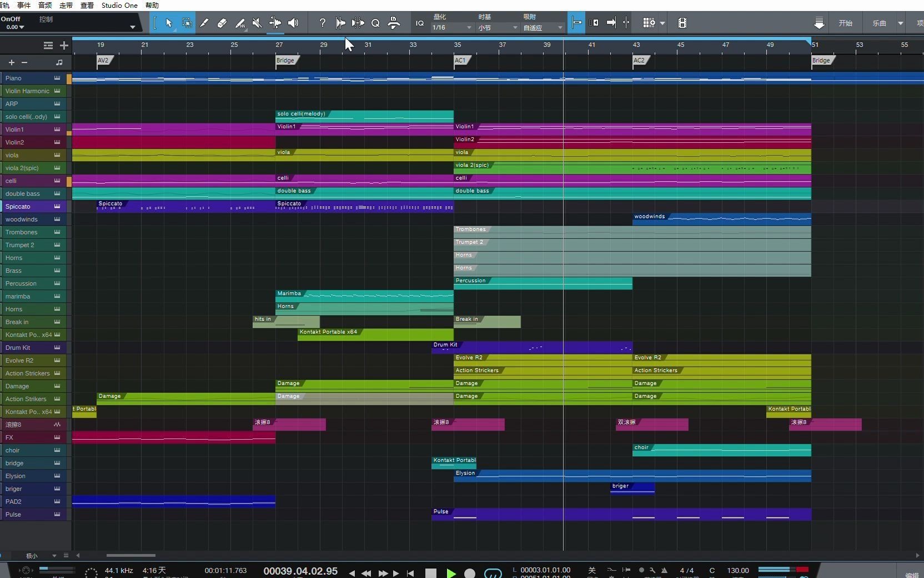Toggle the Autoscroll arrow button
The image size is (924, 578).
(x=611, y=23)
